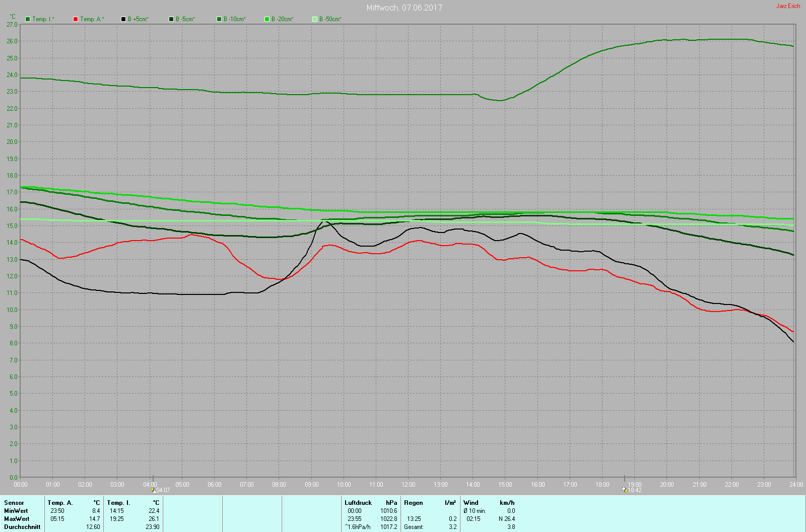The image size is (806, 532).
Task: Click the Wind column header
Action: click(471, 503)
